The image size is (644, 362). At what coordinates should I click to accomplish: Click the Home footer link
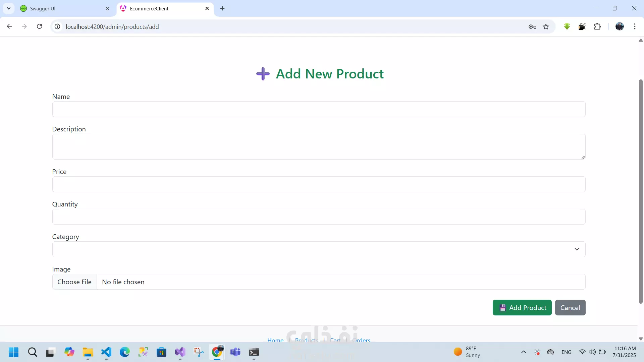[275, 340]
